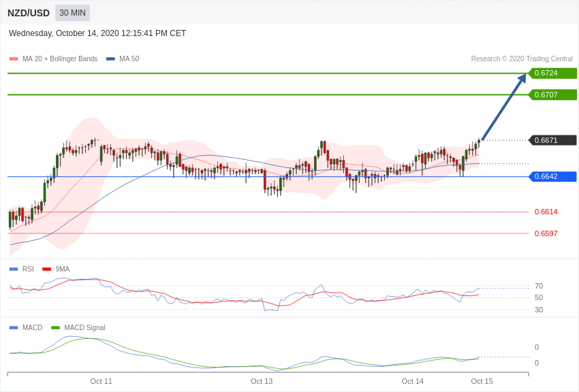This screenshot has height=392, width=579.
Task: Click the red 0.6597 support label
Action: [546, 233]
